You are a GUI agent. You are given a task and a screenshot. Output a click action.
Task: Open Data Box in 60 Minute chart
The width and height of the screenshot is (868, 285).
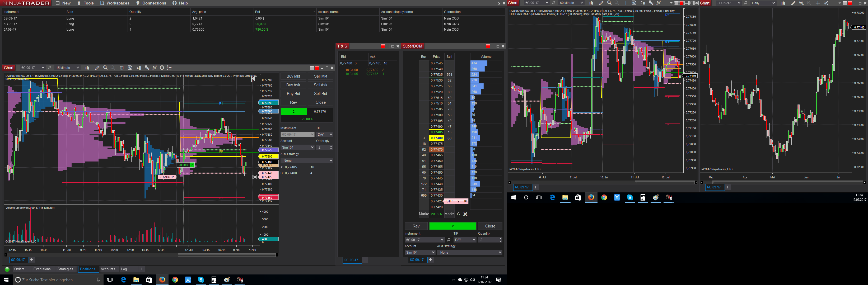(x=634, y=3)
